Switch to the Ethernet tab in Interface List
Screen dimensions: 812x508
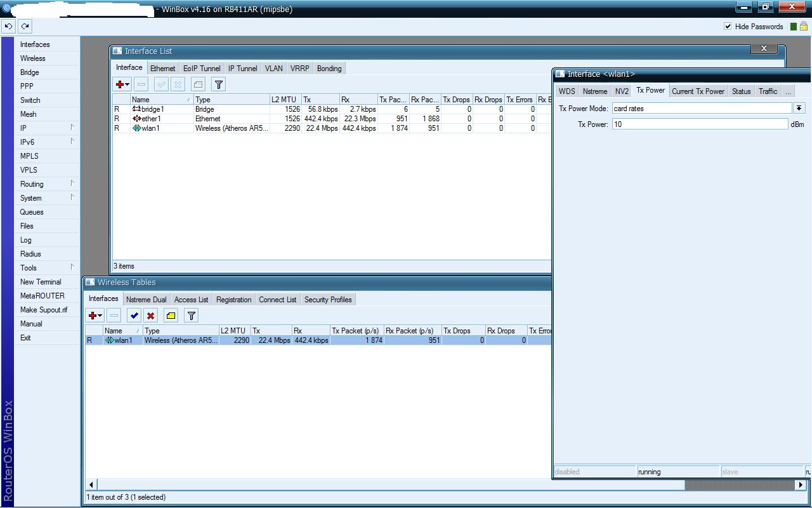pyautogui.click(x=163, y=69)
